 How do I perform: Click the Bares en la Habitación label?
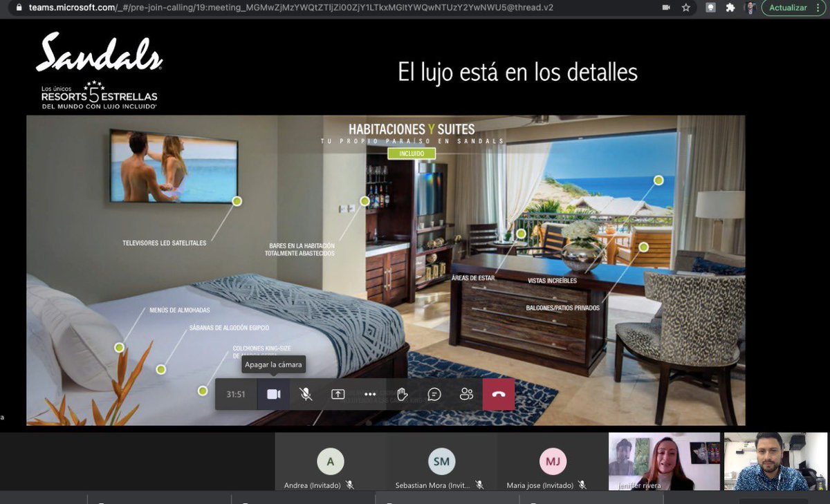click(x=301, y=250)
